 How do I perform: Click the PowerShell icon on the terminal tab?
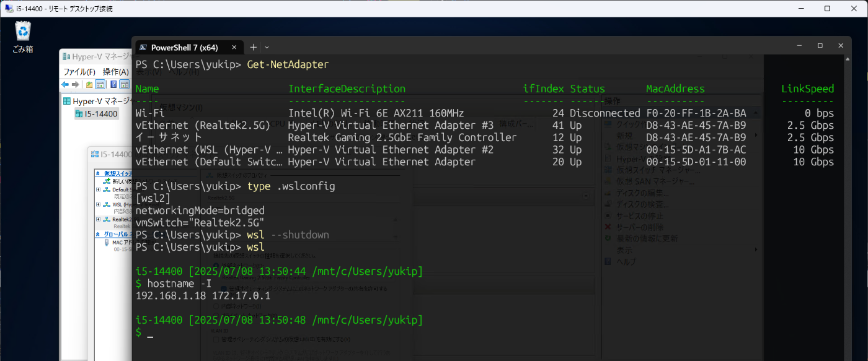[x=143, y=47]
